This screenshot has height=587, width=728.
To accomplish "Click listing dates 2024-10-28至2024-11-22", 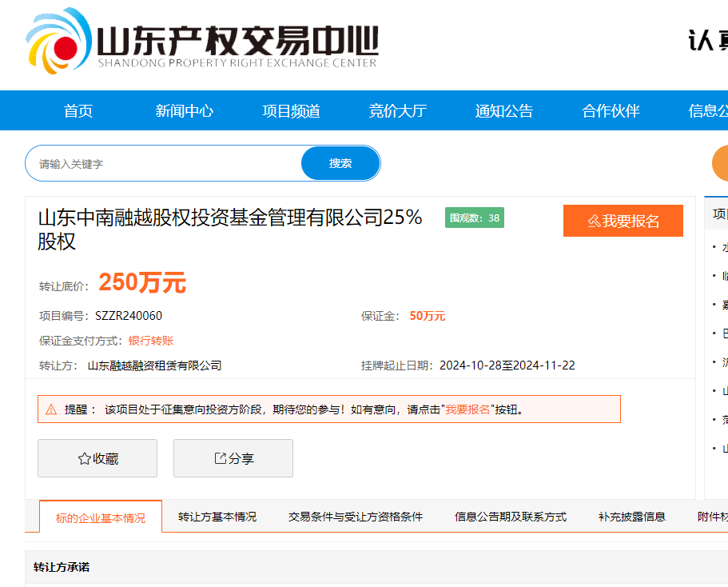I will point(507,365).
